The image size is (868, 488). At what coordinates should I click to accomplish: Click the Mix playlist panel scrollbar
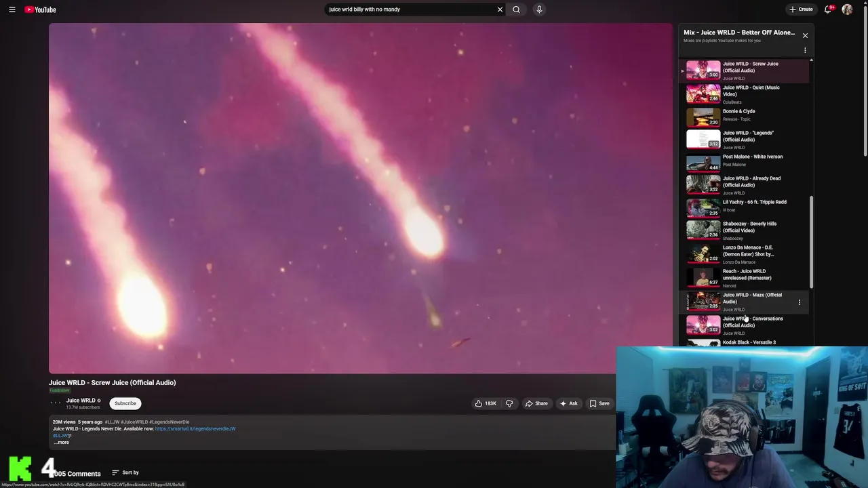tap(811, 242)
